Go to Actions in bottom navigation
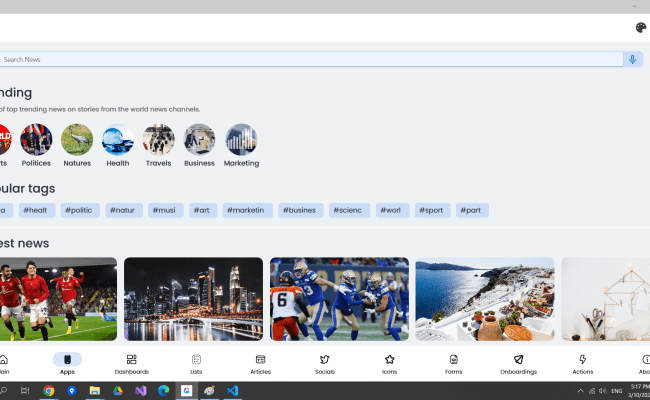Viewport: 650px width, 400px height. pyautogui.click(x=582, y=364)
